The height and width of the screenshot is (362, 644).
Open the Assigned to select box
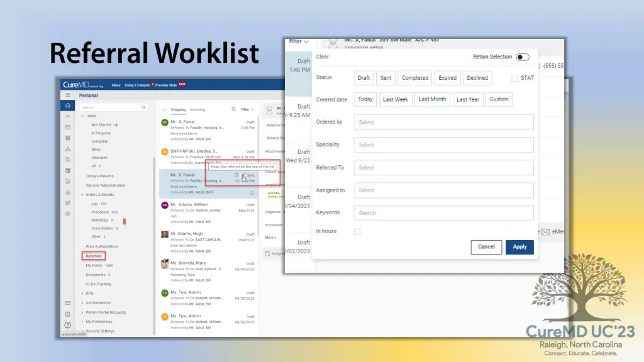(443, 190)
